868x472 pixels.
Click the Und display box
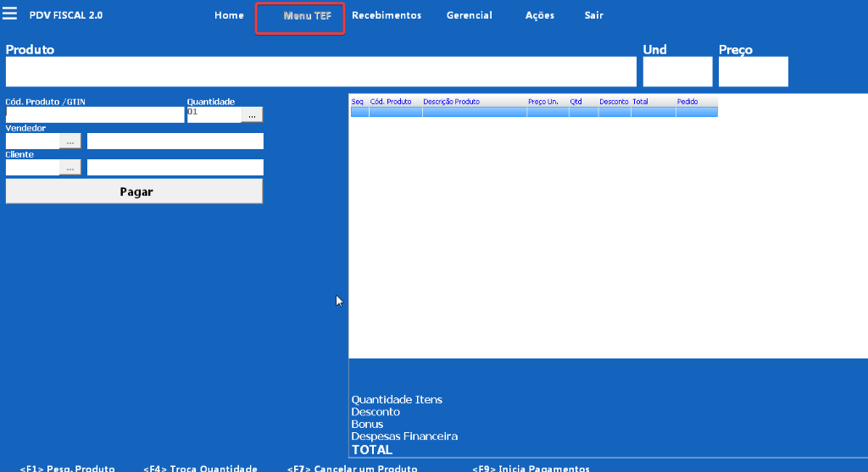pos(677,72)
